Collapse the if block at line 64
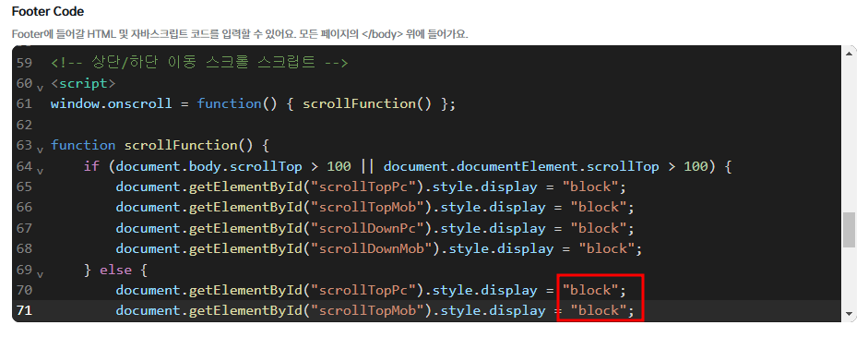 coord(40,171)
